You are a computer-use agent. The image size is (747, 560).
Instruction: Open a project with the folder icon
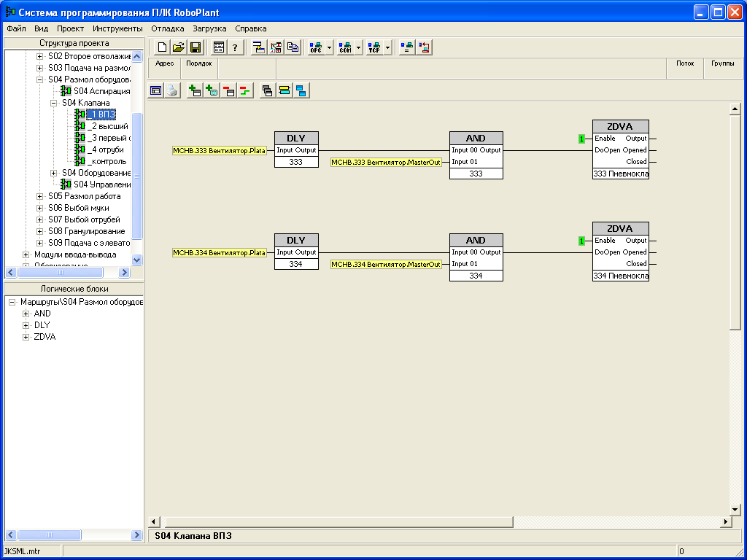point(179,47)
